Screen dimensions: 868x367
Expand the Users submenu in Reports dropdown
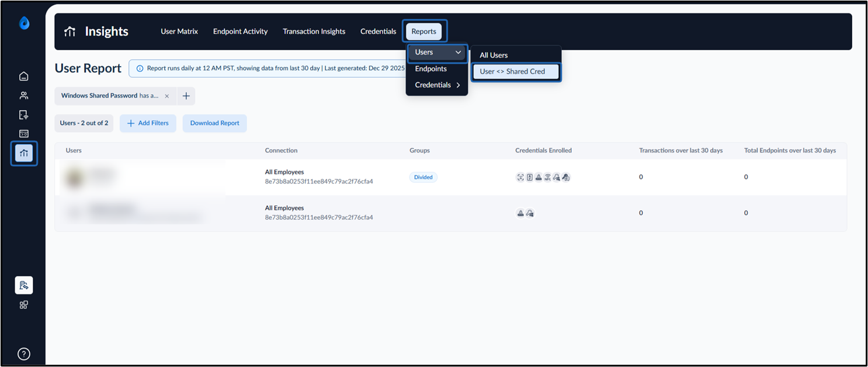click(x=437, y=53)
